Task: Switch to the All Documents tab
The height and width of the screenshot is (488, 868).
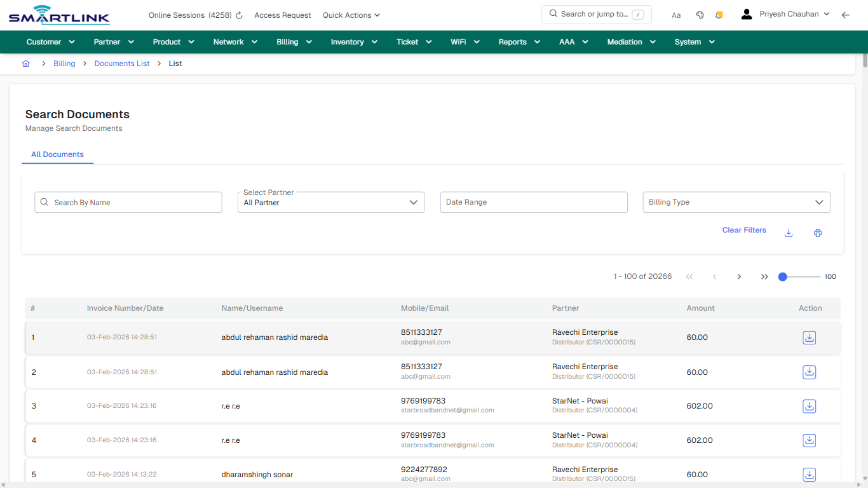Action: (57, 154)
